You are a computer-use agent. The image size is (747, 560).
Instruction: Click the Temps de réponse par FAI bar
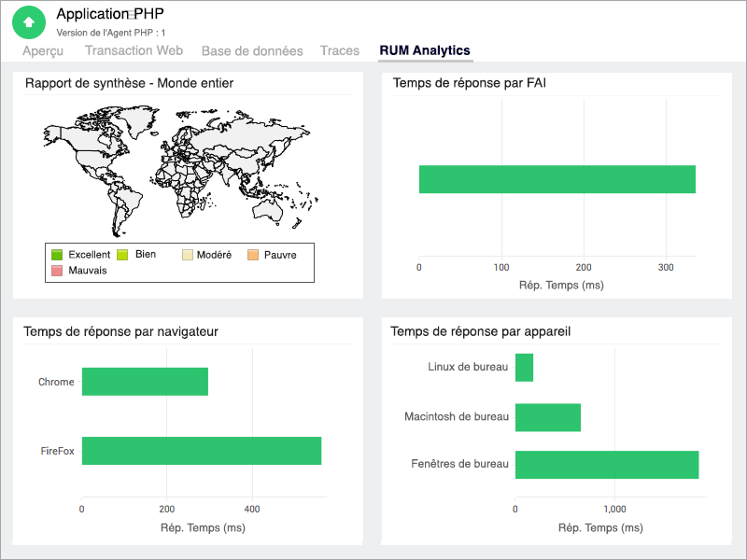pyautogui.click(x=557, y=179)
